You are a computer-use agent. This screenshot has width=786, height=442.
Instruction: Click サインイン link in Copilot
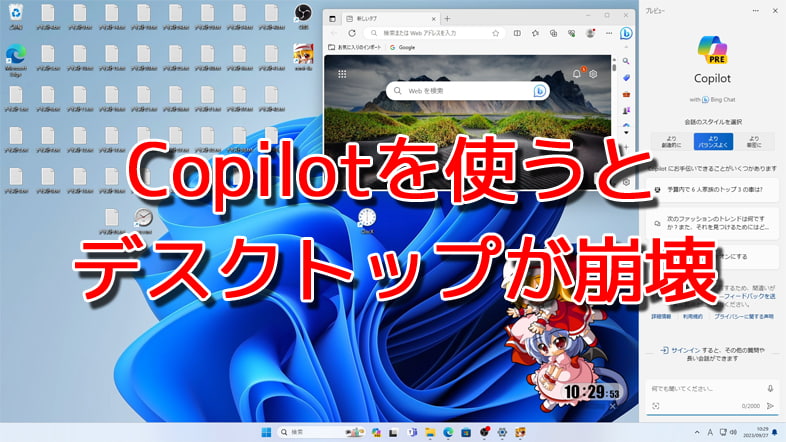tap(685, 350)
